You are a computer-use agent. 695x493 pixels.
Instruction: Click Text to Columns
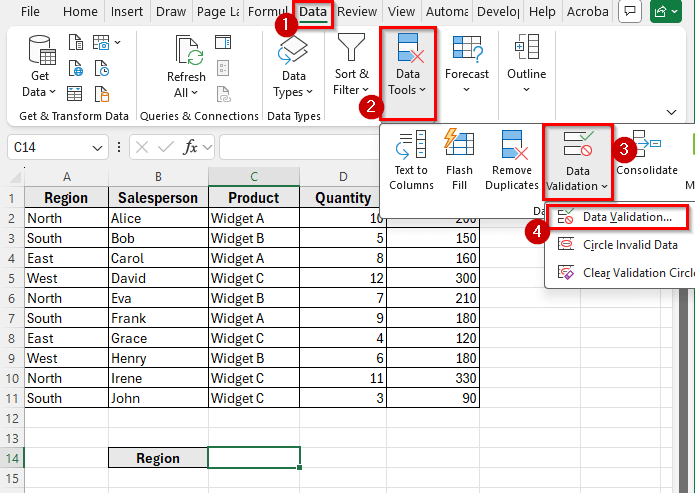pos(411,160)
